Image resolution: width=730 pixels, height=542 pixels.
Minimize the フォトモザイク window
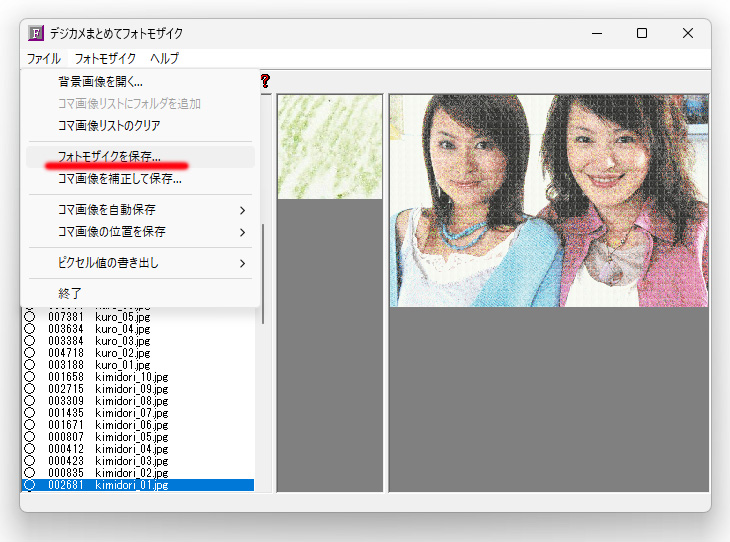[x=597, y=34]
